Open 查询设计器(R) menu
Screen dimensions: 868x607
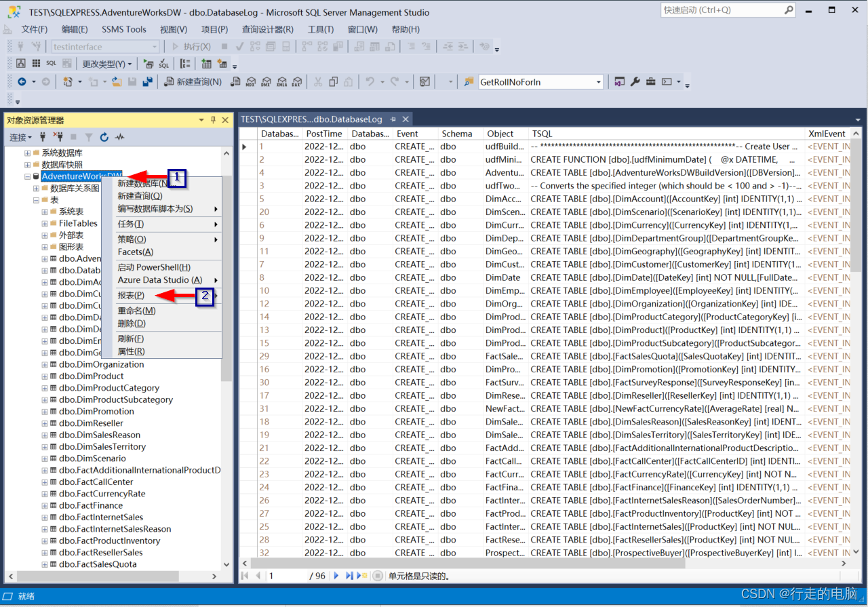tap(267, 29)
